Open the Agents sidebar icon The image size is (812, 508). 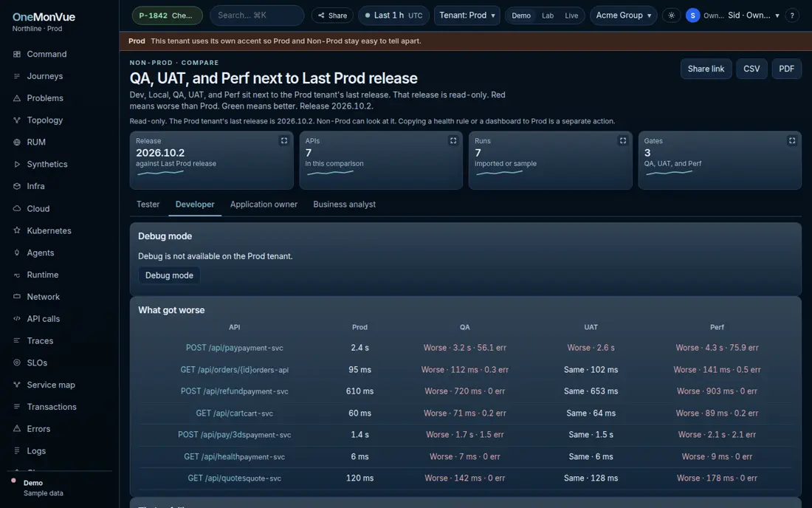pos(16,253)
